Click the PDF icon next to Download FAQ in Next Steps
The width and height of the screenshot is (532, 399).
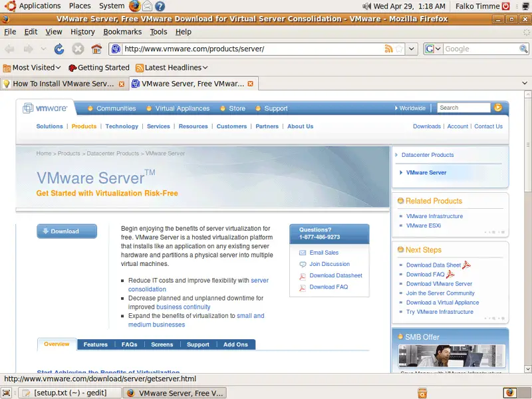(450, 274)
